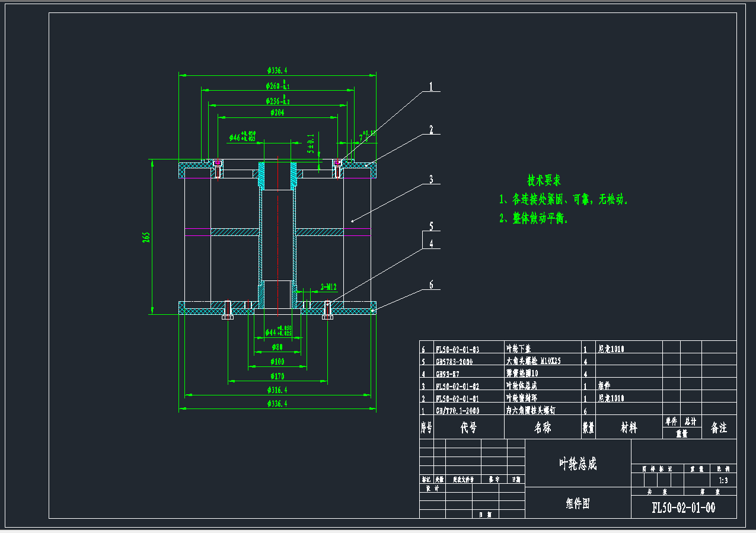Viewport: 756px width, 533px height.
Task: Click the drawing number FL50-02-01-00
Action: [683, 508]
